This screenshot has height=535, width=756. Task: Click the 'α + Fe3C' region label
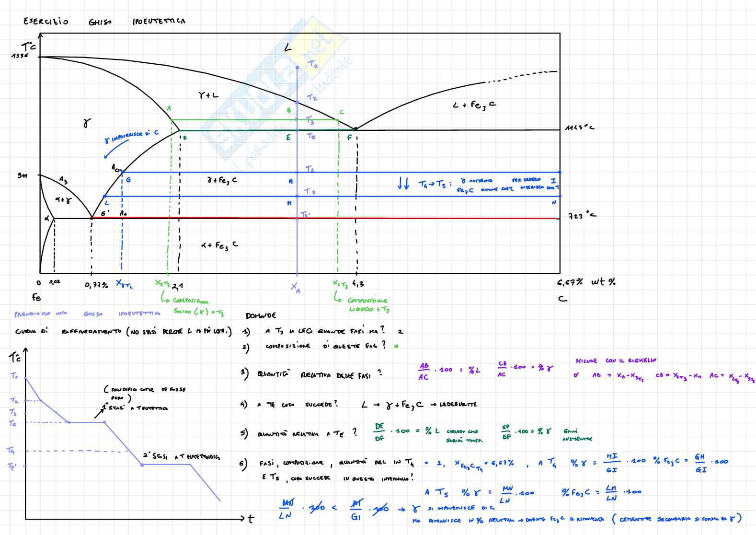[219, 245]
